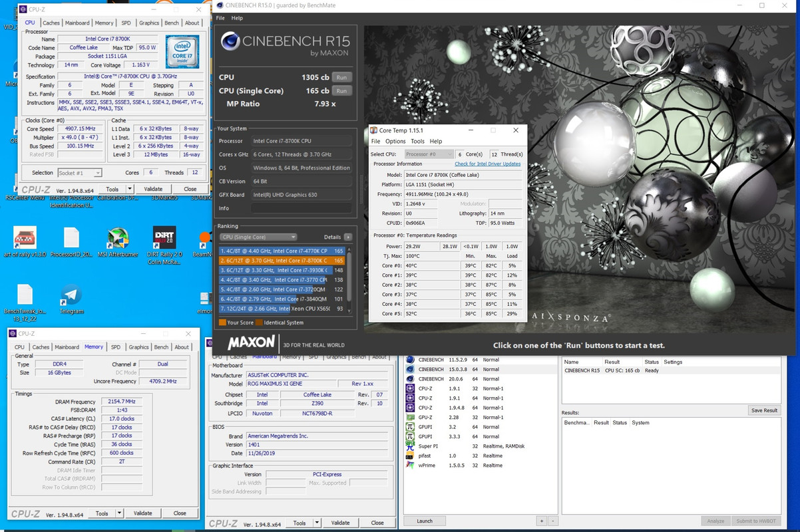The image size is (800, 532).
Task: Select the i7-3930K ranking row in Cinebench
Action: 282,271
